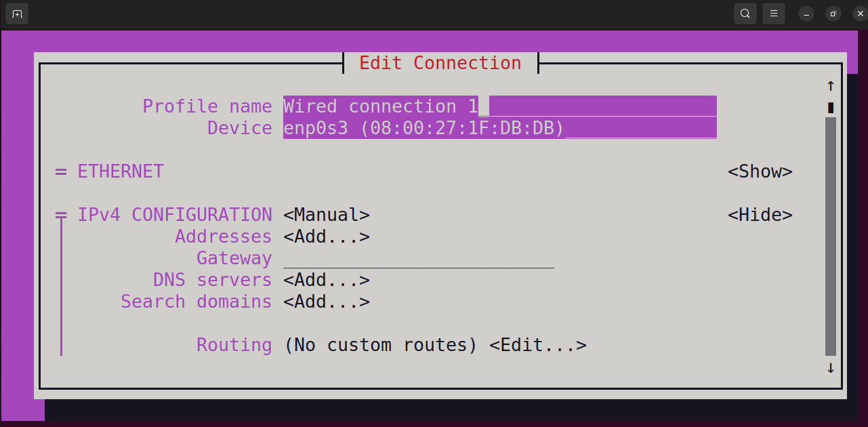Add a DNS server entry

(327, 280)
